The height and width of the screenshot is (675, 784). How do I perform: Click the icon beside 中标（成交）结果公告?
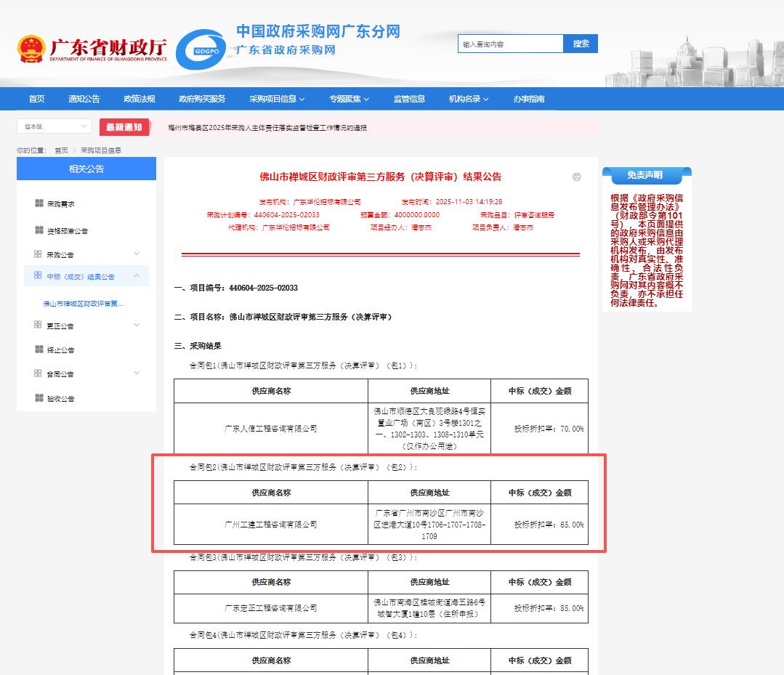pos(38,276)
